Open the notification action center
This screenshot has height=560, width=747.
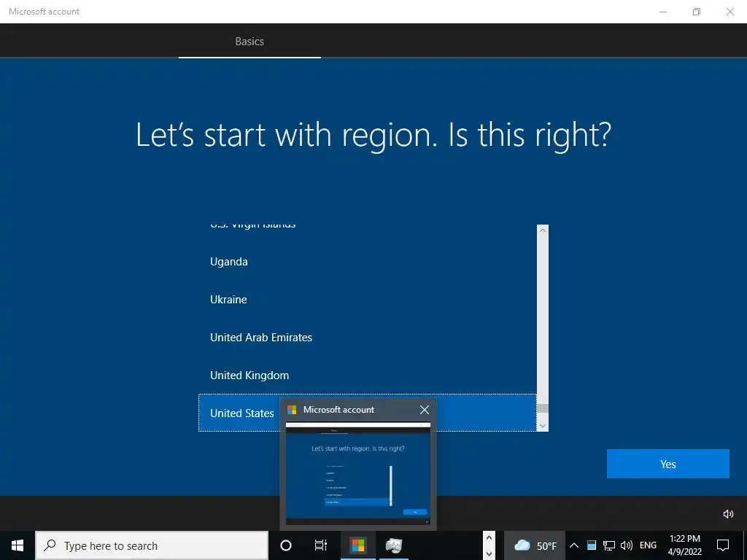coord(723,545)
